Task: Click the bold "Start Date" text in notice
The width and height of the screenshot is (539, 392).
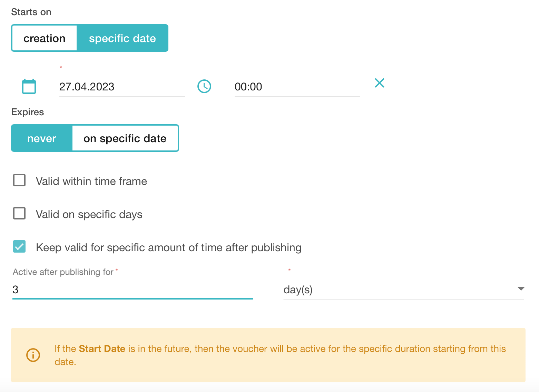Action: click(x=102, y=349)
